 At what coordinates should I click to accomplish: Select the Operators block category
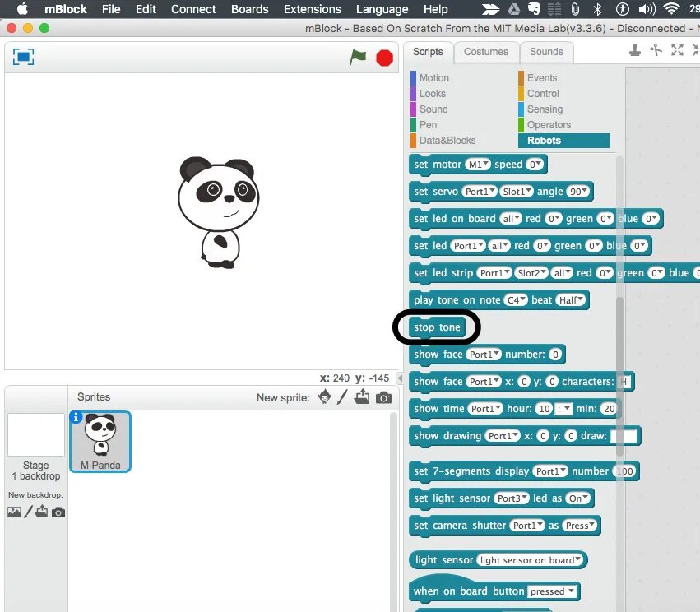click(549, 125)
